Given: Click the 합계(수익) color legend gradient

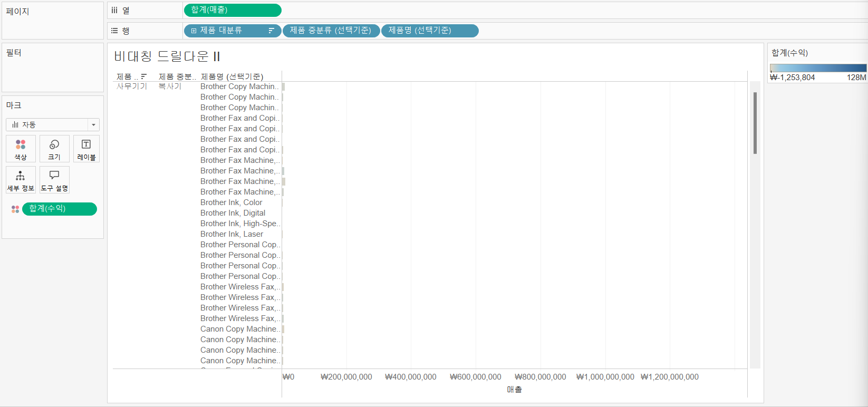Looking at the screenshot, I should 818,68.
